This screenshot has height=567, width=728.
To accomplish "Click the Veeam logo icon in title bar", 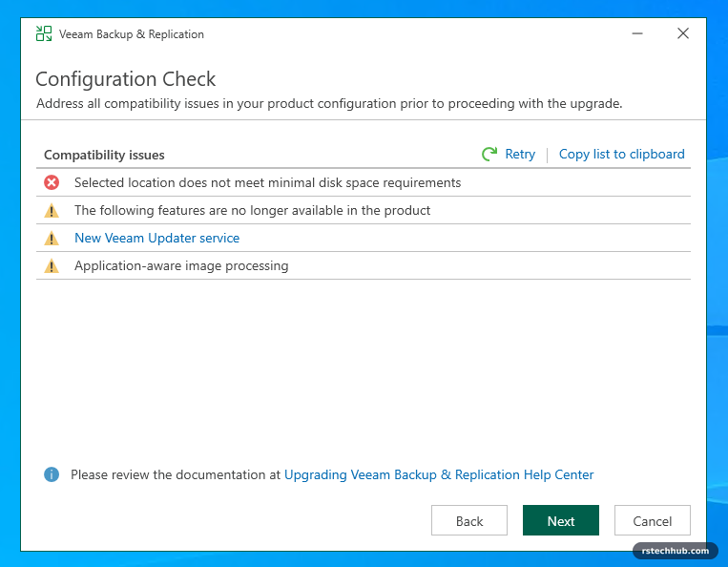I will click(44, 34).
